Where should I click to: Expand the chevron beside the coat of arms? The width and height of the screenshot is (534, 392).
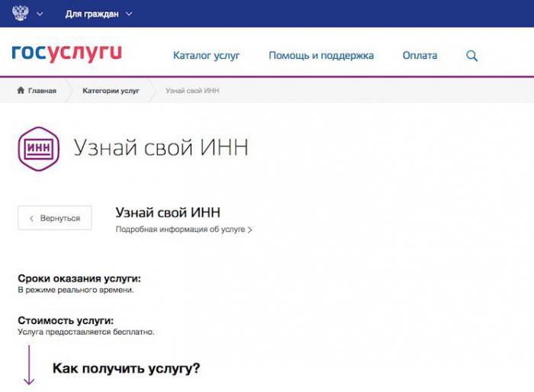(40, 14)
